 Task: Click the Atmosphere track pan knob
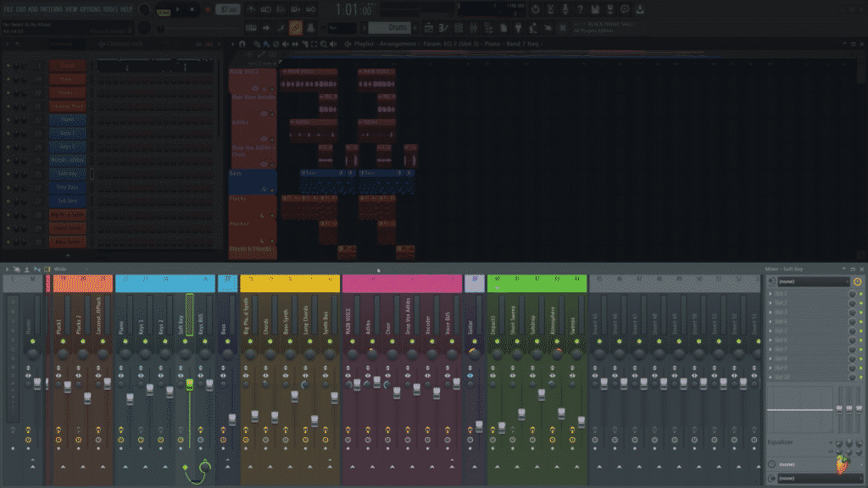tap(557, 354)
